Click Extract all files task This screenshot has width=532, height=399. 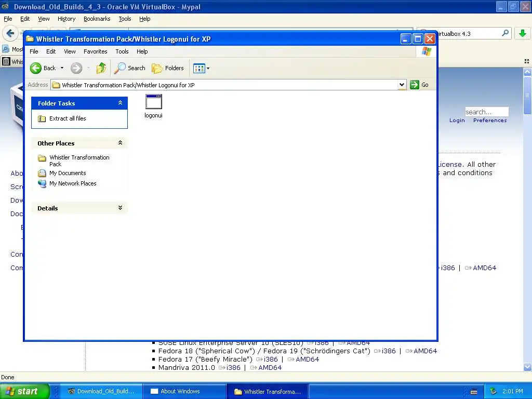click(68, 118)
